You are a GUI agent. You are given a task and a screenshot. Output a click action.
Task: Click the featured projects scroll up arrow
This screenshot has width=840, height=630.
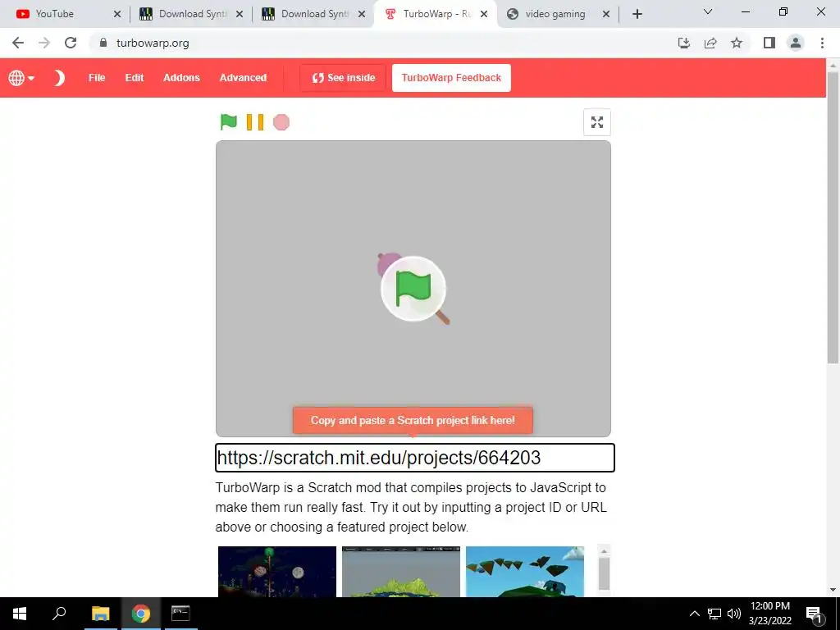click(604, 551)
